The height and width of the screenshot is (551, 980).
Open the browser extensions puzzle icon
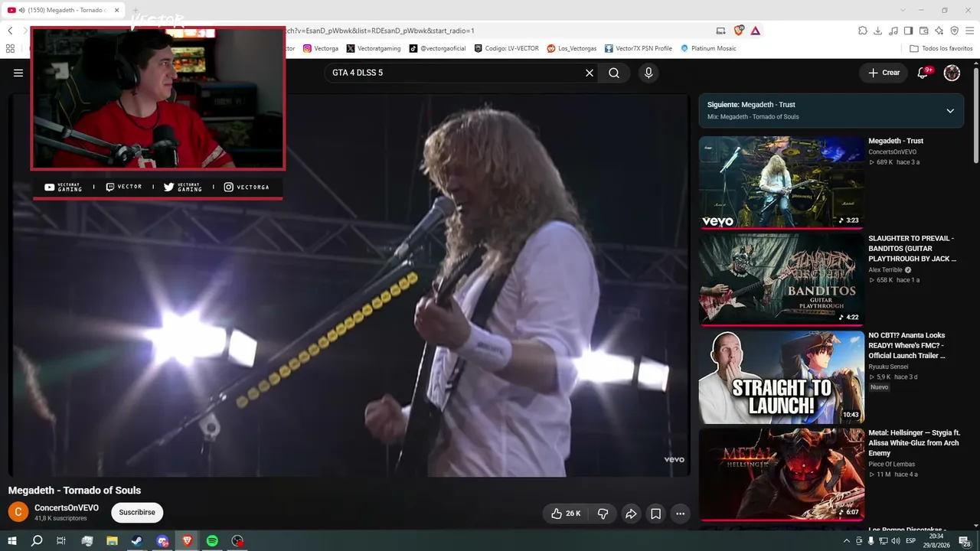(863, 31)
